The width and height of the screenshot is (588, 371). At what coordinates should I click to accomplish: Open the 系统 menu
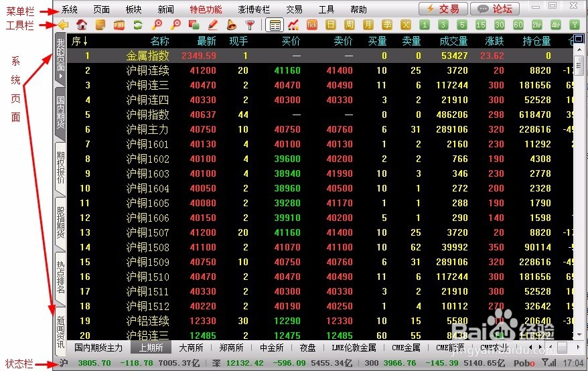point(70,9)
